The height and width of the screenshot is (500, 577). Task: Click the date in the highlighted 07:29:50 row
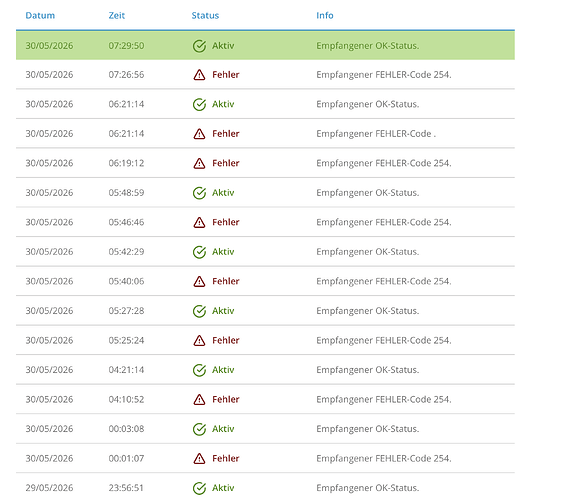[49, 46]
